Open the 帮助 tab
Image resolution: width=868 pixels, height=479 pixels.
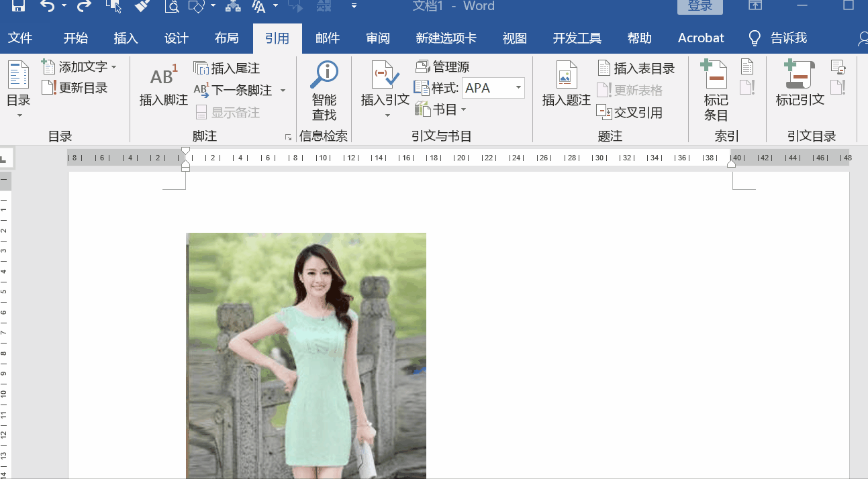click(640, 38)
